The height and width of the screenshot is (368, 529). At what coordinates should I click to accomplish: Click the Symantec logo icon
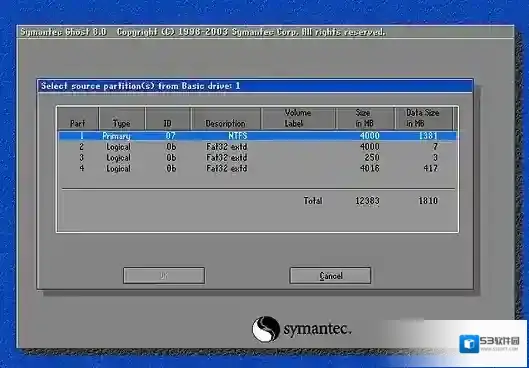(x=266, y=329)
